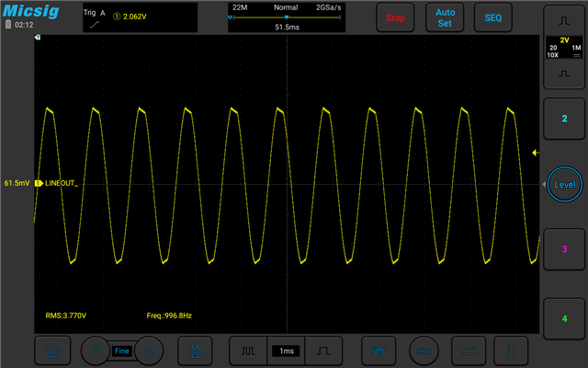The width and height of the screenshot is (588, 368).
Task: Tap the 22M memory depth text
Action: tap(240, 7)
